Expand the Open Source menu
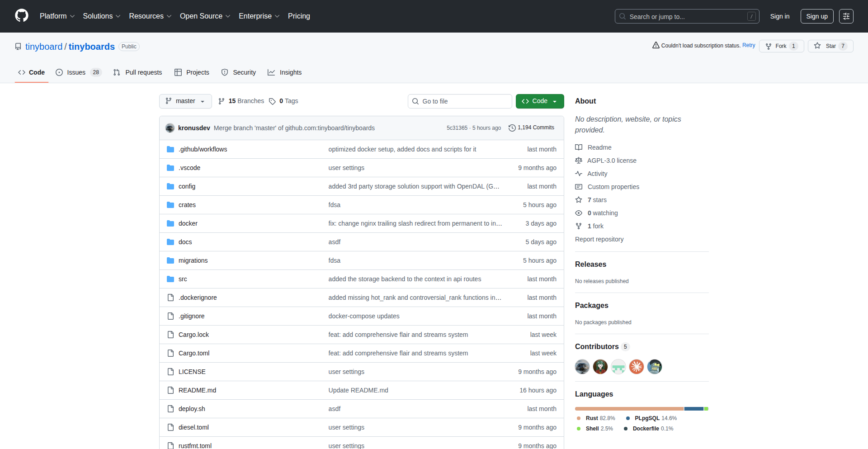 tap(205, 16)
